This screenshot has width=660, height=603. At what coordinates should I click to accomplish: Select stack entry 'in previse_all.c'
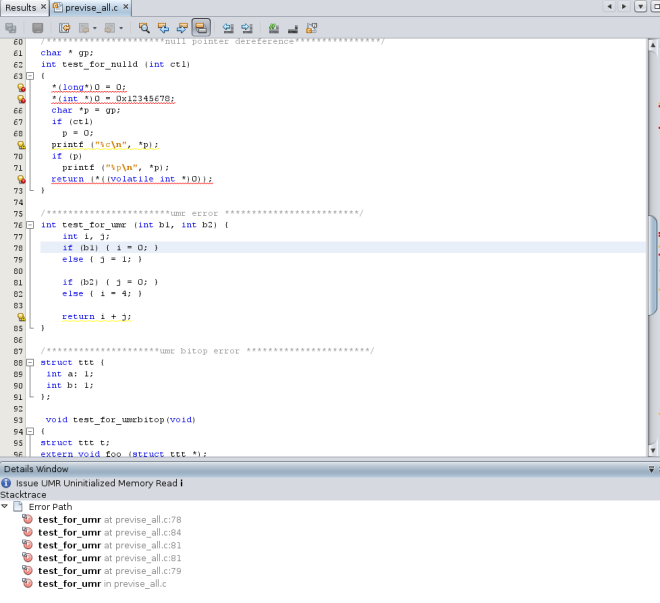(x=102, y=584)
